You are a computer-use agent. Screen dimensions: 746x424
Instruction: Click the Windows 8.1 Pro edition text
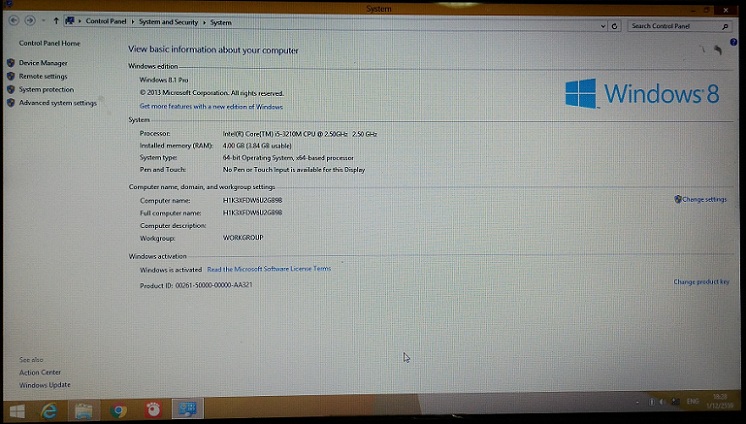coord(164,80)
